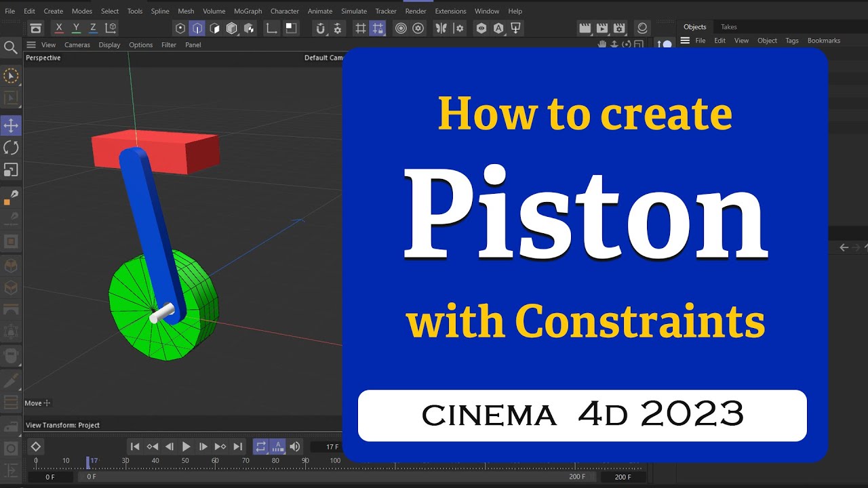868x488 pixels.
Task: Click the viewport pan hand icon
Action: [x=602, y=45]
